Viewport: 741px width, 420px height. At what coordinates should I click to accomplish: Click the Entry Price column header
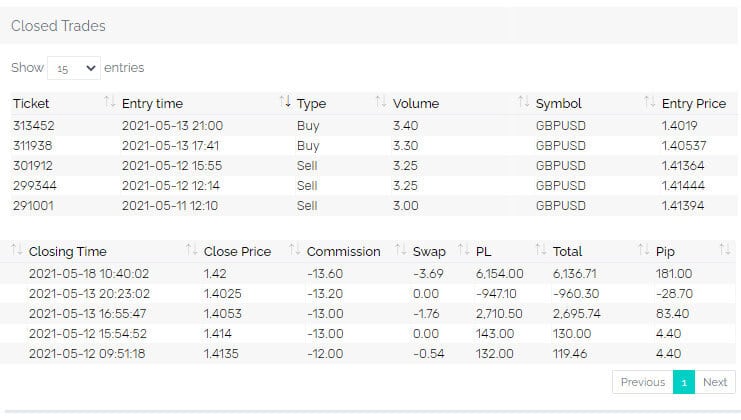(693, 103)
